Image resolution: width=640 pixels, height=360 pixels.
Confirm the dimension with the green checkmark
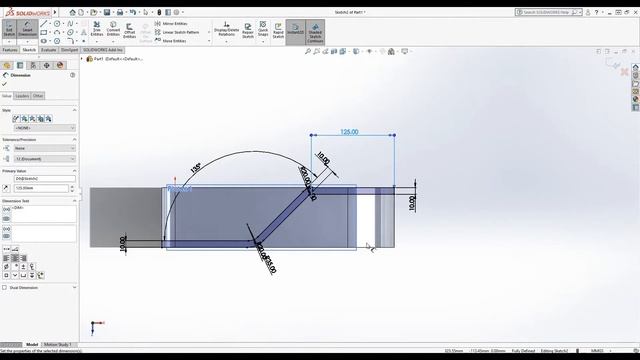tap(4, 84)
